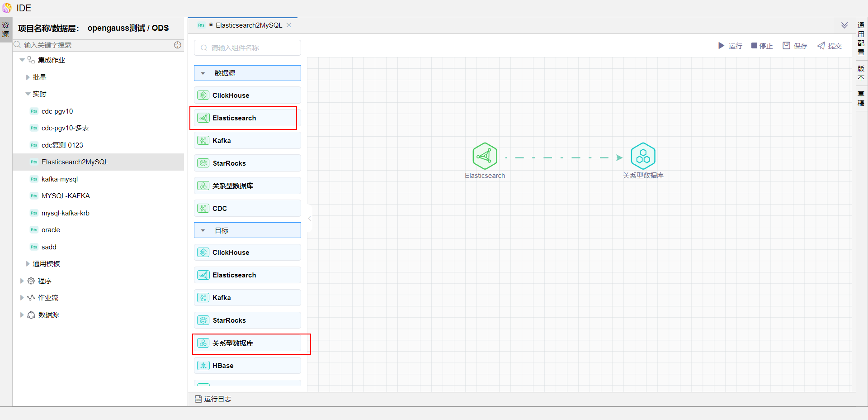Open the double-chevron tab list dropdown
868x420 pixels.
pos(844,25)
